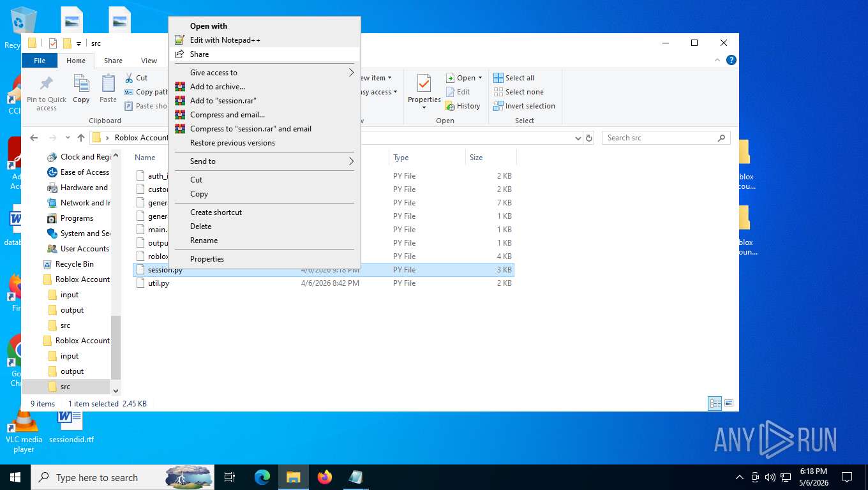Open the address bar history dropdown

pos(578,138)
